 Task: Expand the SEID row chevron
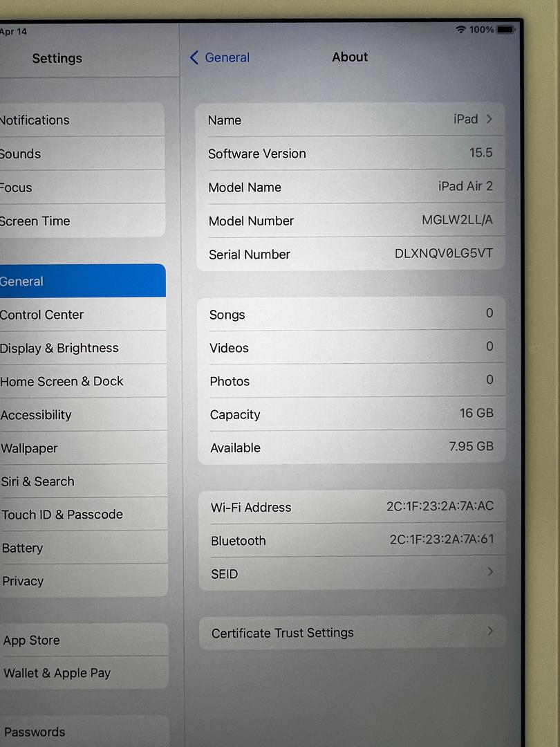490,571
